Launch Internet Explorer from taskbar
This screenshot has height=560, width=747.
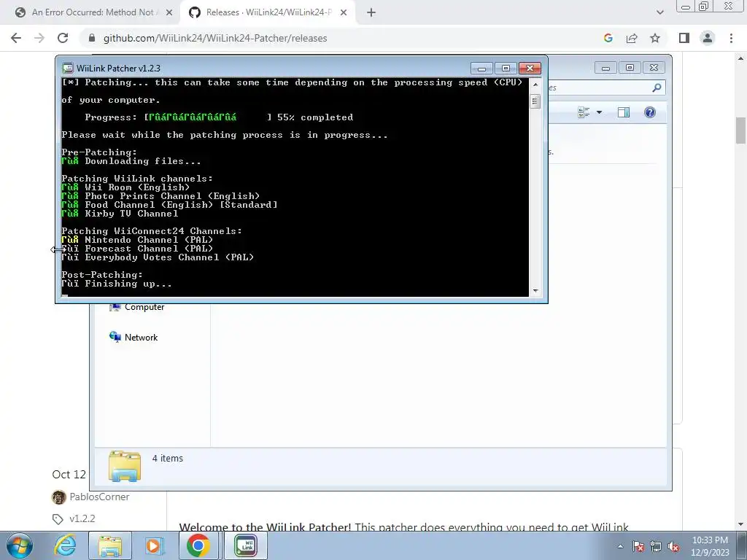pyautogui.click(x=64, y=546)
